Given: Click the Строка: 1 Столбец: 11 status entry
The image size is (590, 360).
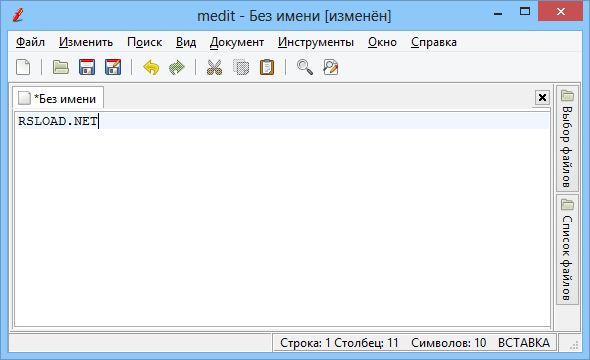Looking at the screenshot, I should pos(339,343).
